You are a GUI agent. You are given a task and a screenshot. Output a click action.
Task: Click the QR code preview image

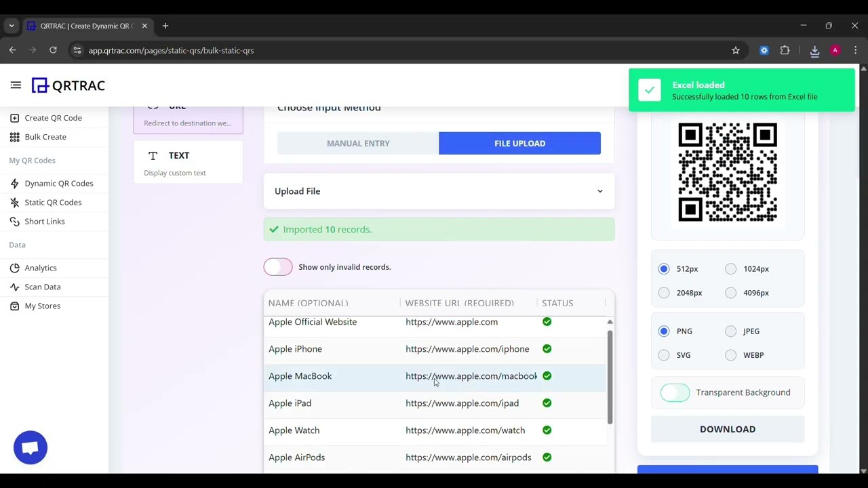pyautogui.click(x=728, y=172)
